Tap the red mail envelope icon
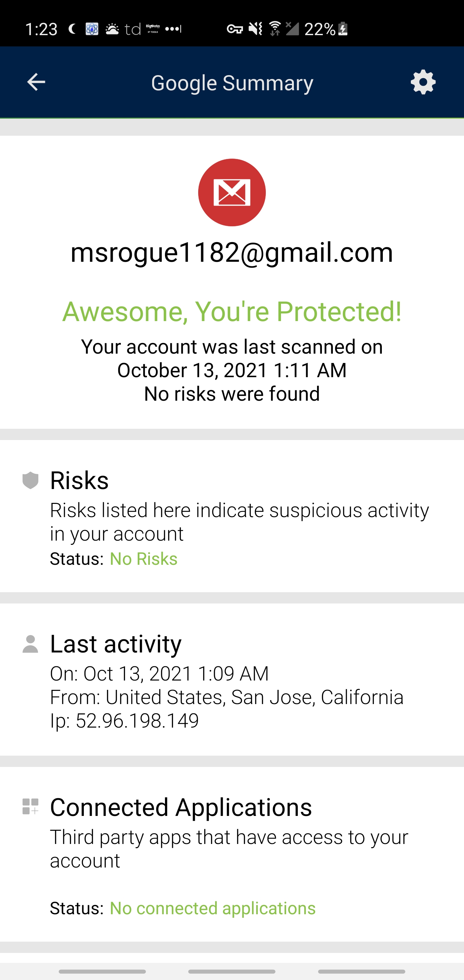 click(232, 192)
